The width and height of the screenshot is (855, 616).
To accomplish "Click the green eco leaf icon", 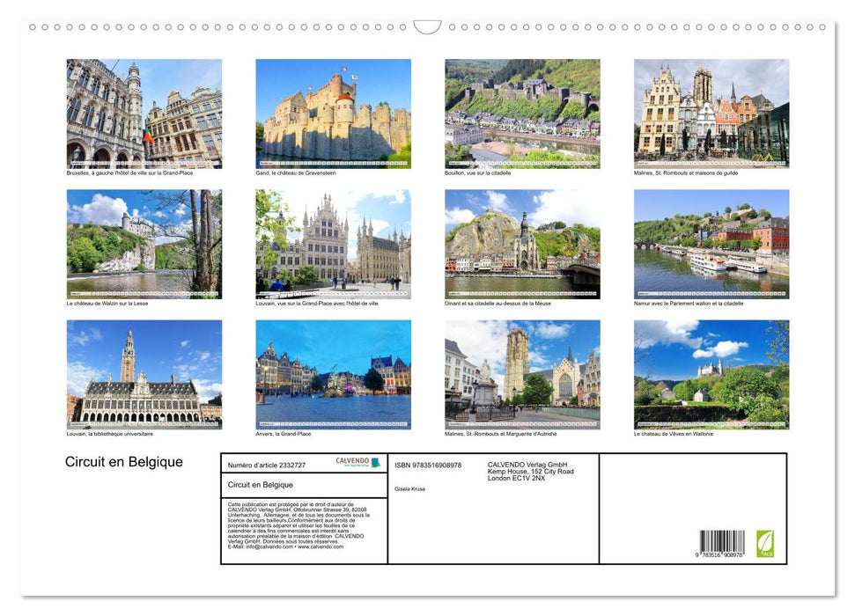I will pos(765,544).
